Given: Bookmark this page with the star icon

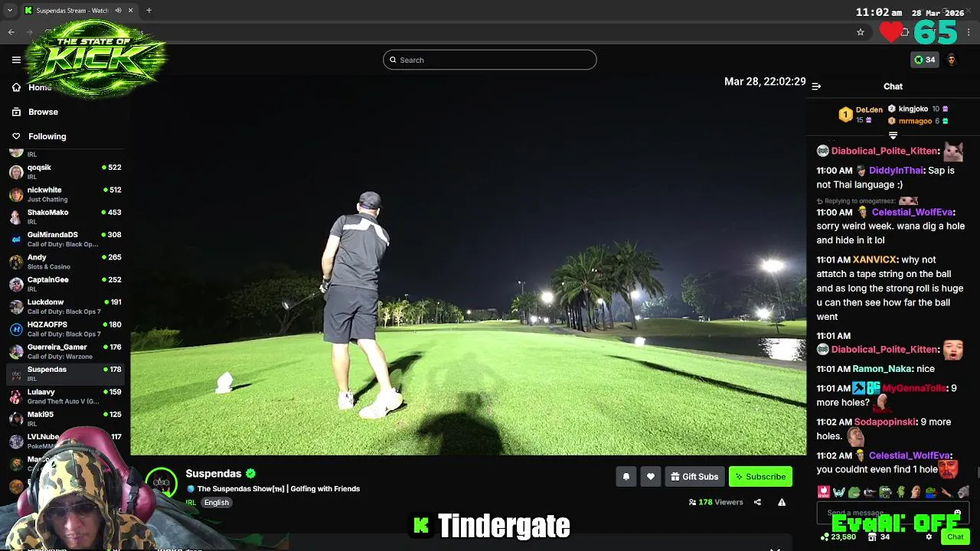Looking at the screenshot, I should pyautogui.click(x=861, y=32).
